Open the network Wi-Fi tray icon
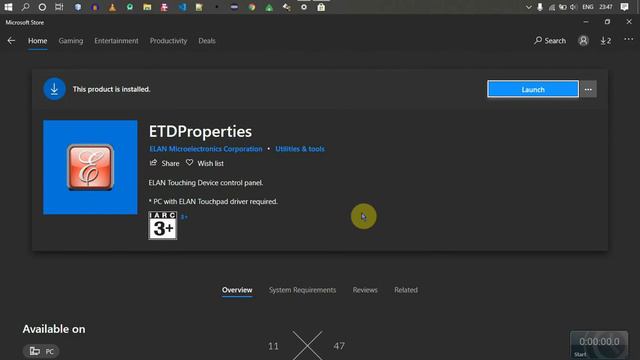 click(x=551, y=7)
